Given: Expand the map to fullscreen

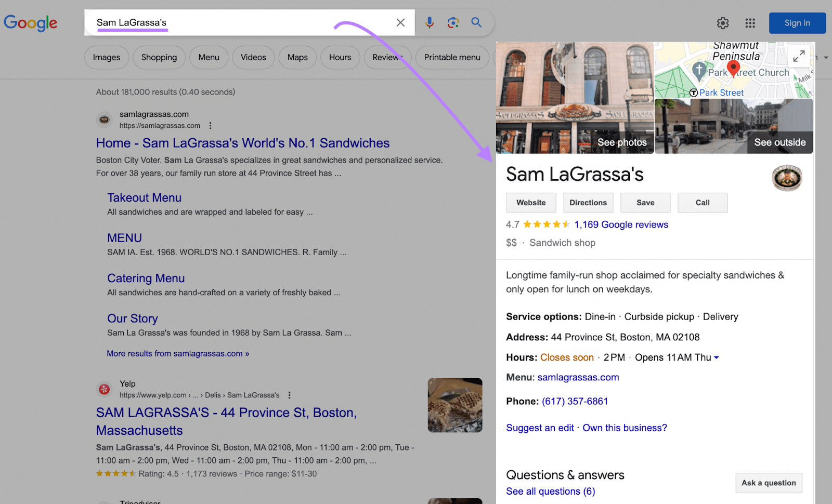Looking at the screenshot, I should [x=799, y=56].
